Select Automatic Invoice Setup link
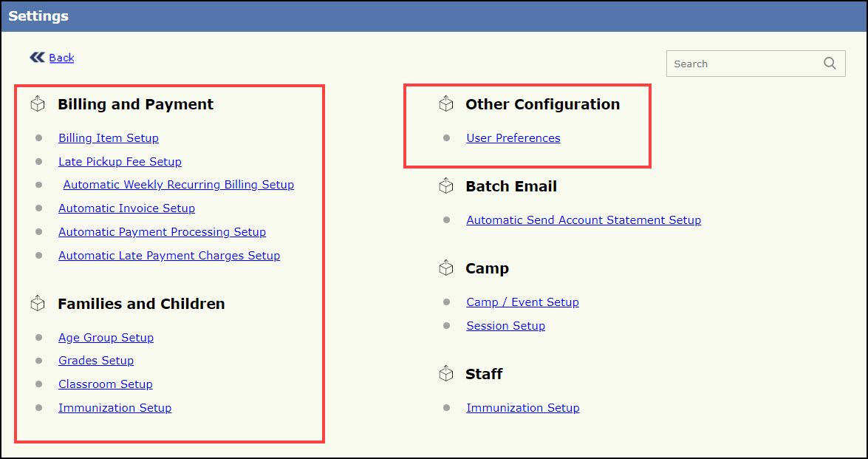Screen dimensions: 868x459 point(126,208)
